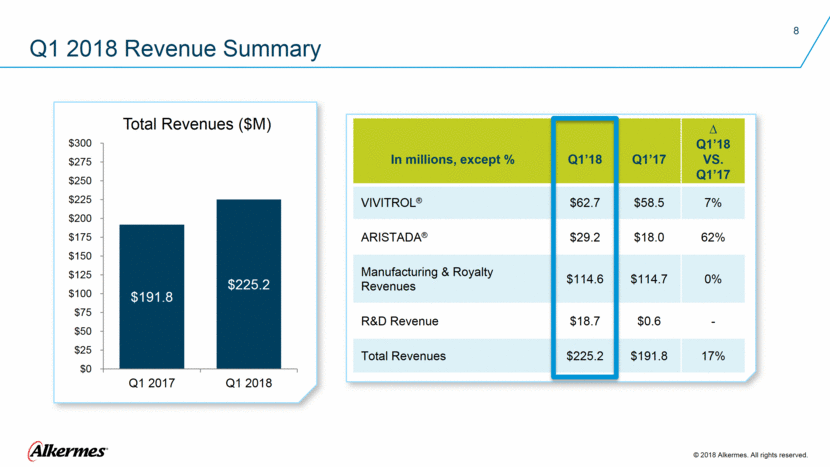Click the Alkermes logo

tap(67, 451)
